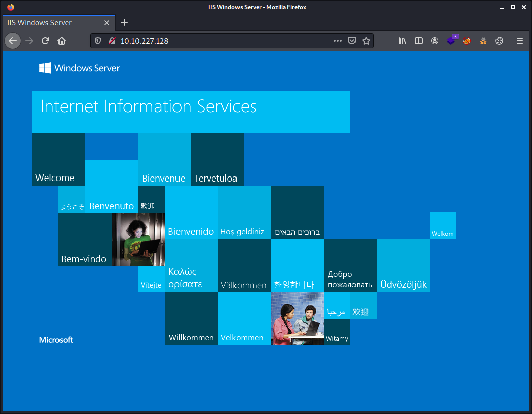This screenshot has width=532, height=414.
Task: Click the Willkommen tile
Action: [x=191, y=318]
